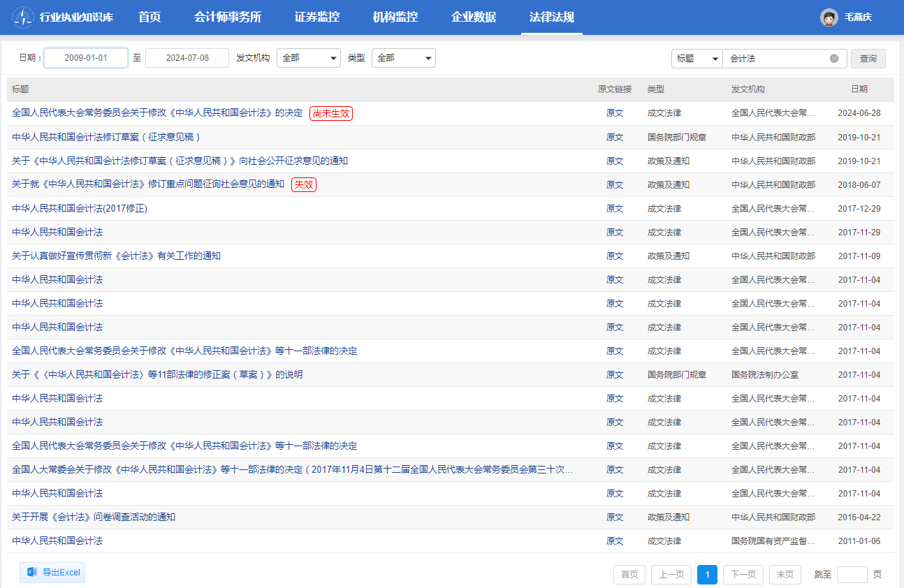
Task: Open 中华人民共和国会计法(2017修正) title link
Action: [x=80, y=208]
